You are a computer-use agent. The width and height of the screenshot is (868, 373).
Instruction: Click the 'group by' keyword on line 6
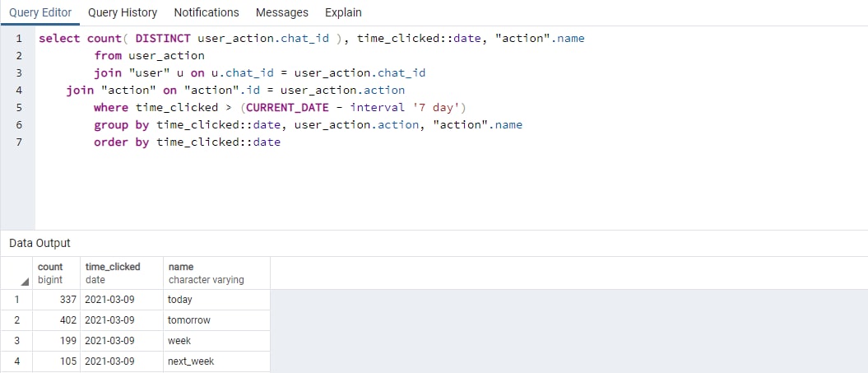pyautogui.click(x=121, y=124)
